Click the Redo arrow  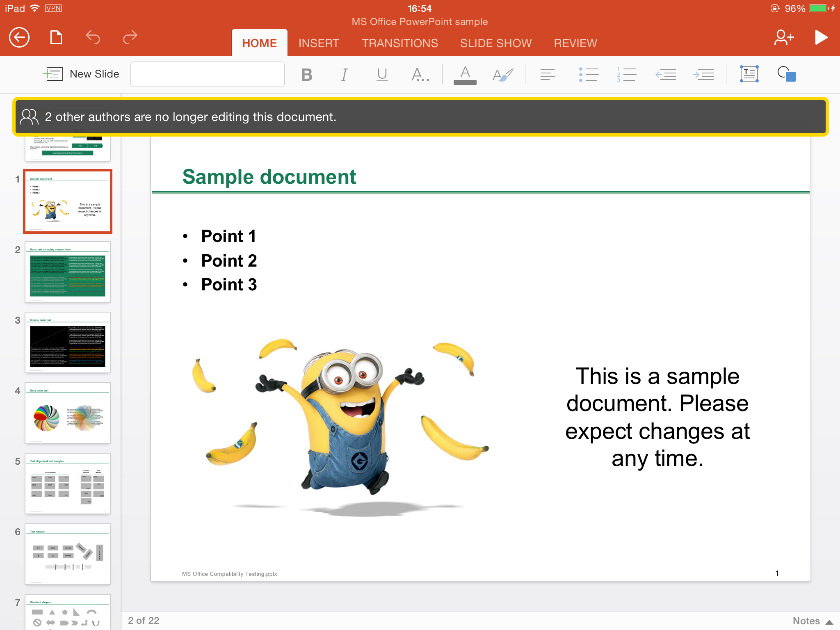[x=130, y=38]
